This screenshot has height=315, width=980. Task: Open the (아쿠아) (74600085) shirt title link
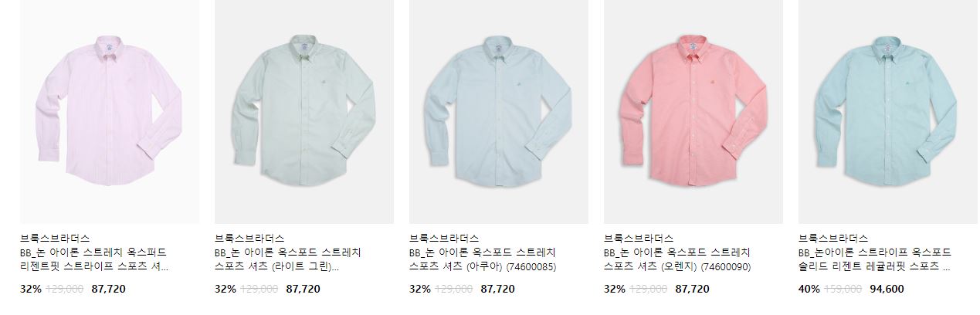(483, 260)
